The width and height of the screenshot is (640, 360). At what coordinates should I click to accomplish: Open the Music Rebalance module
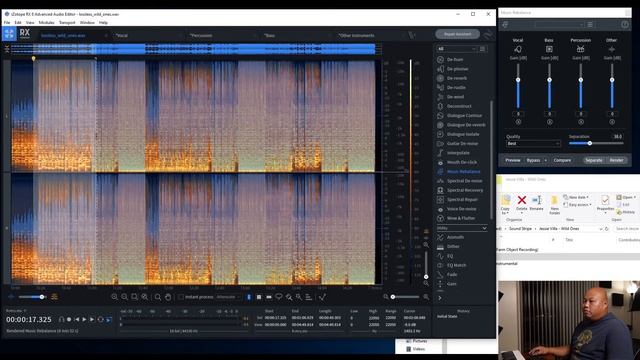pyautogui.click(x=463, y=172)
